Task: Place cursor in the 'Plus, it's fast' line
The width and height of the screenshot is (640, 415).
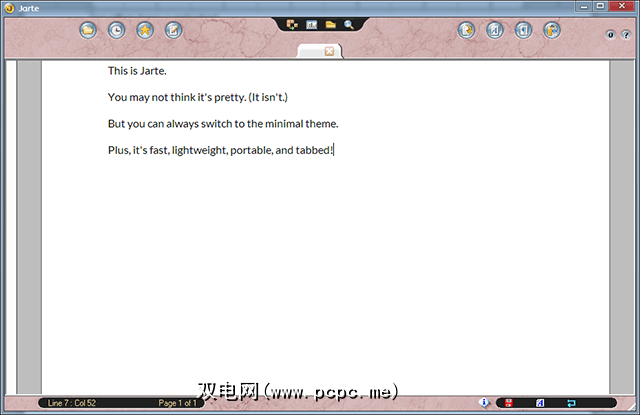Action: 221,151
